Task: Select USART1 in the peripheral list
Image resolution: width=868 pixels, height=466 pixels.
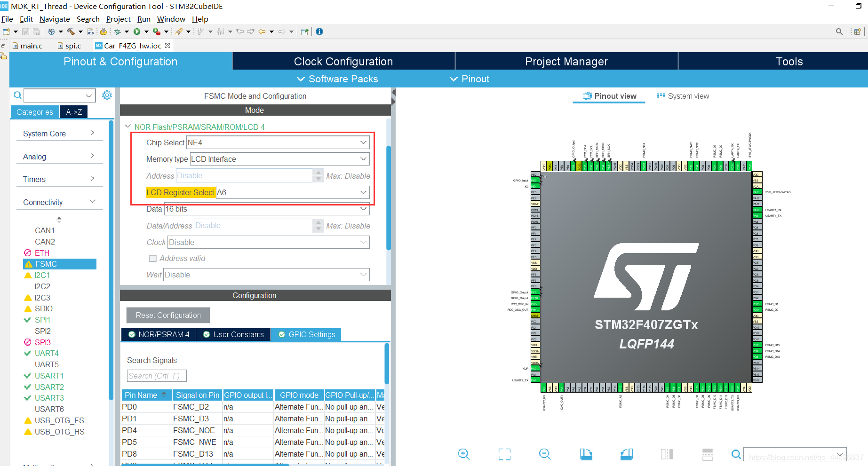Action: (x=49, y=376)
